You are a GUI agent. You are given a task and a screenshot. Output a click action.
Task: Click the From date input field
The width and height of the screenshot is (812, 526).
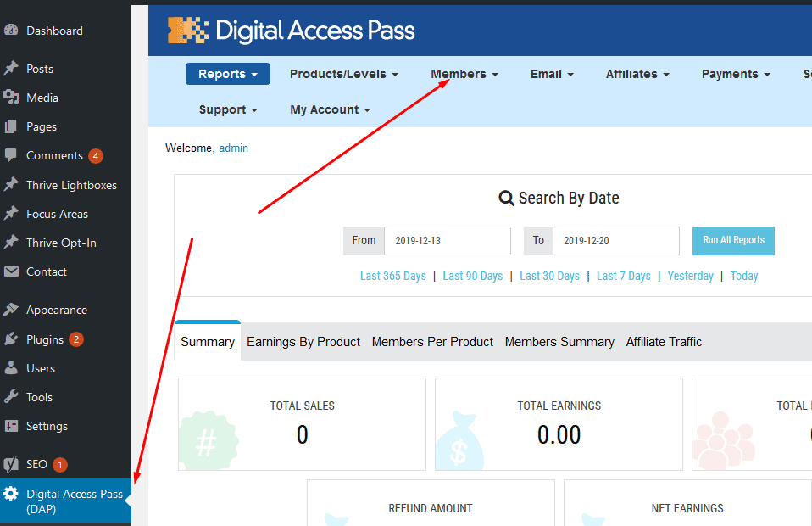(x=448, y=240)
